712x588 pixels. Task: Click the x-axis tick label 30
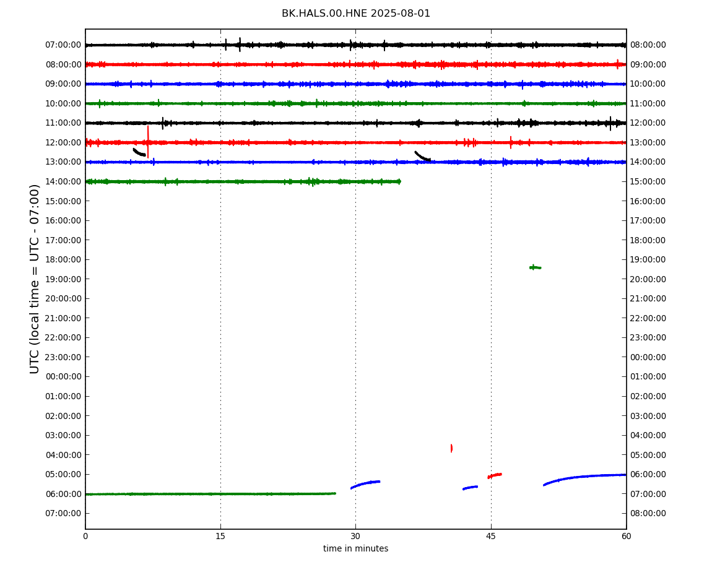tap(355, 536)
